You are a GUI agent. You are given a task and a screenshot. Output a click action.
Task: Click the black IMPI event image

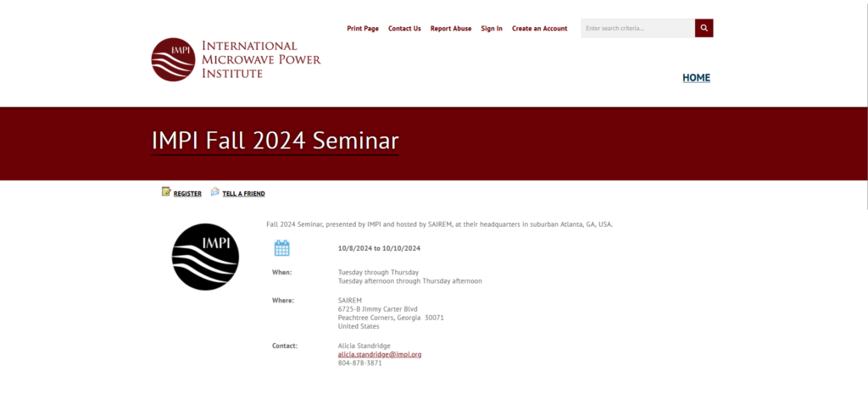point(205,257)
